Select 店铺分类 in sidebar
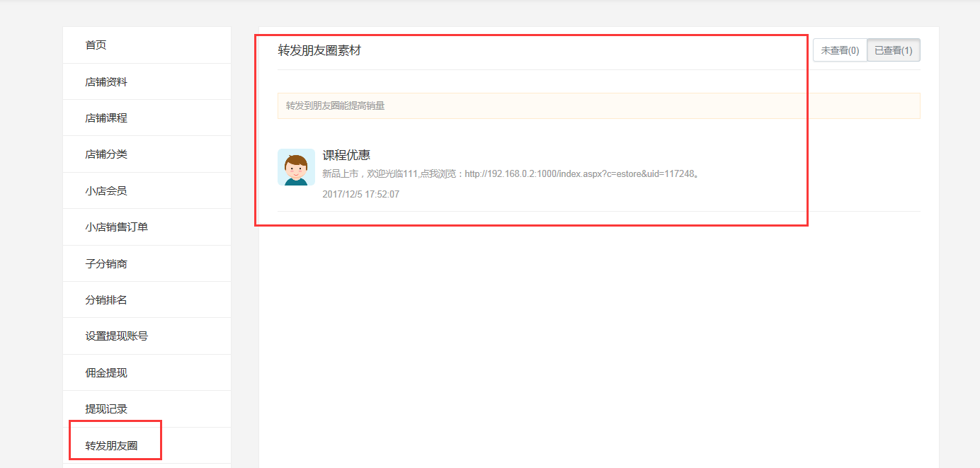This screenshot has width=980, height=468. (147, 154)
